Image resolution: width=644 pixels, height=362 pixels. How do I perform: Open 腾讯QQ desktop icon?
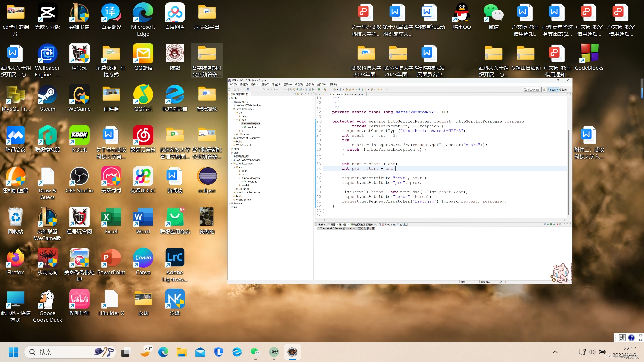pos(462,16)
